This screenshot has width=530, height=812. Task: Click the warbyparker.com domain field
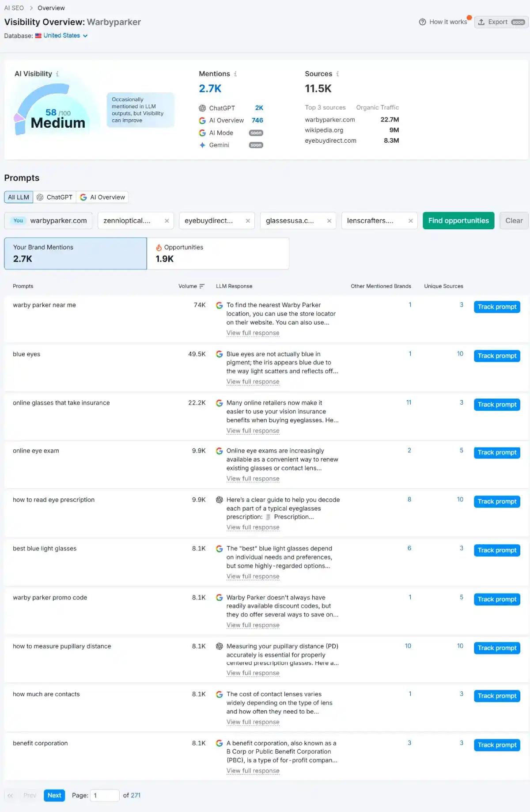click(x=48, y=221)
